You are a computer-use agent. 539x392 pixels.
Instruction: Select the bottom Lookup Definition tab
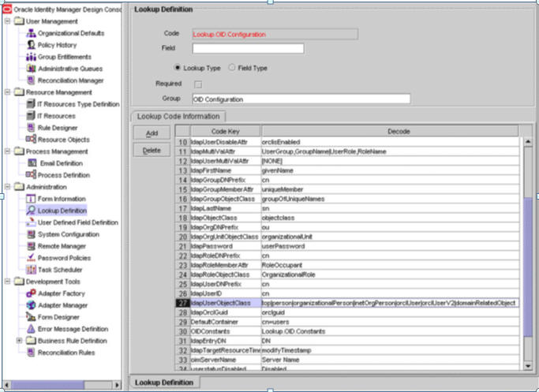coord(164,383)
